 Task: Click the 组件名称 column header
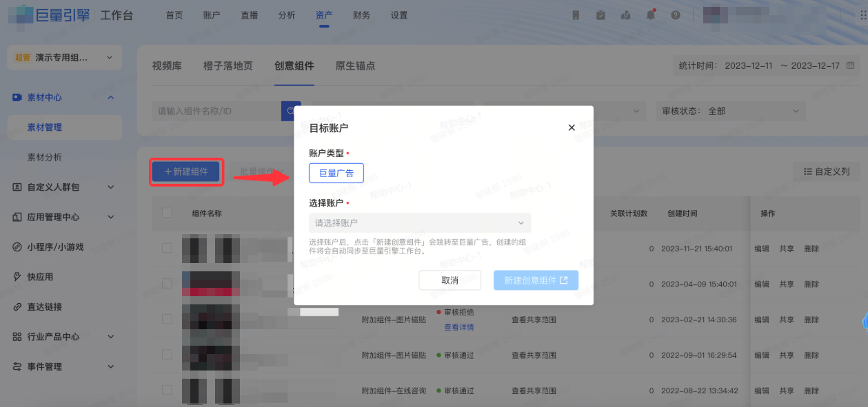click(x=207, y=213)
